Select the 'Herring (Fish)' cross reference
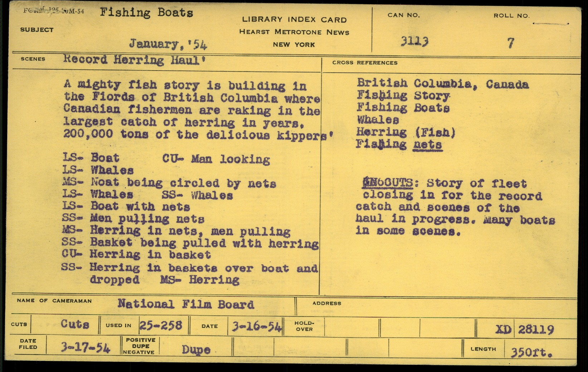588x372 pixels. click(x=406, y=132)
